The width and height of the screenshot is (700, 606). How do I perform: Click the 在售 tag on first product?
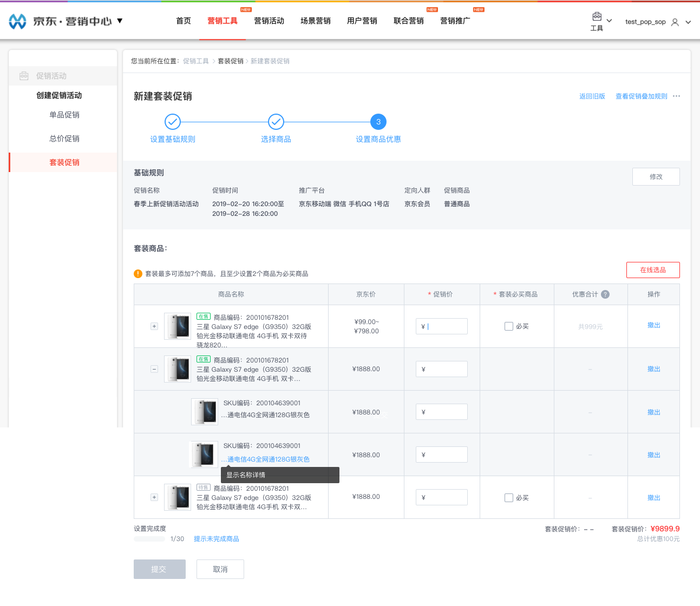(204, 317)
